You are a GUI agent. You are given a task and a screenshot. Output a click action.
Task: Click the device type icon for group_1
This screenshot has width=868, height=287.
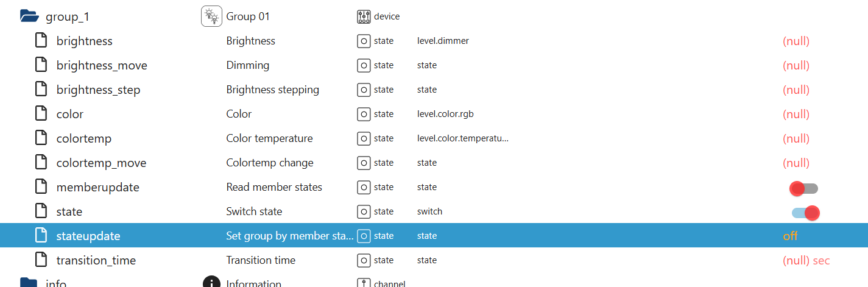364,16
